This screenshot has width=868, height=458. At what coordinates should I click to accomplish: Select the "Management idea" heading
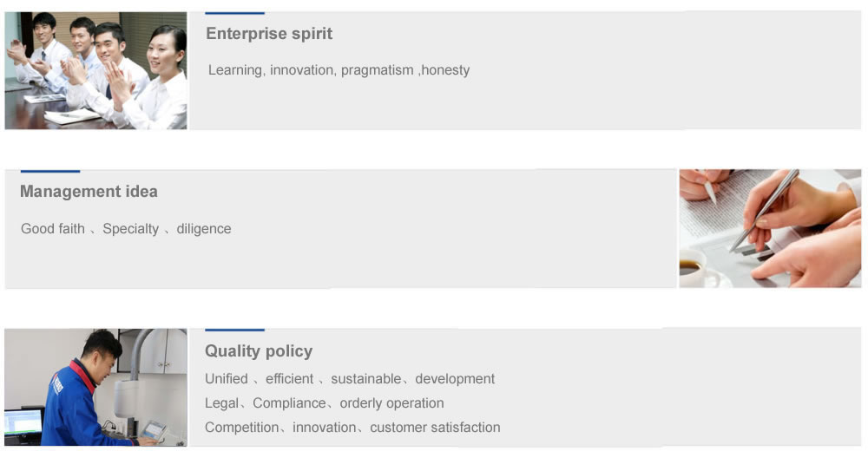pyautogui.click(x=89, y=192)
